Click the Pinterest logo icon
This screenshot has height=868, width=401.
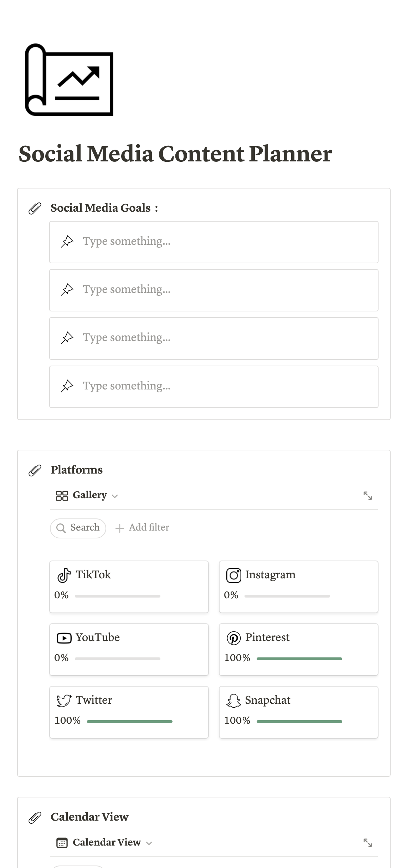point(234,638)
